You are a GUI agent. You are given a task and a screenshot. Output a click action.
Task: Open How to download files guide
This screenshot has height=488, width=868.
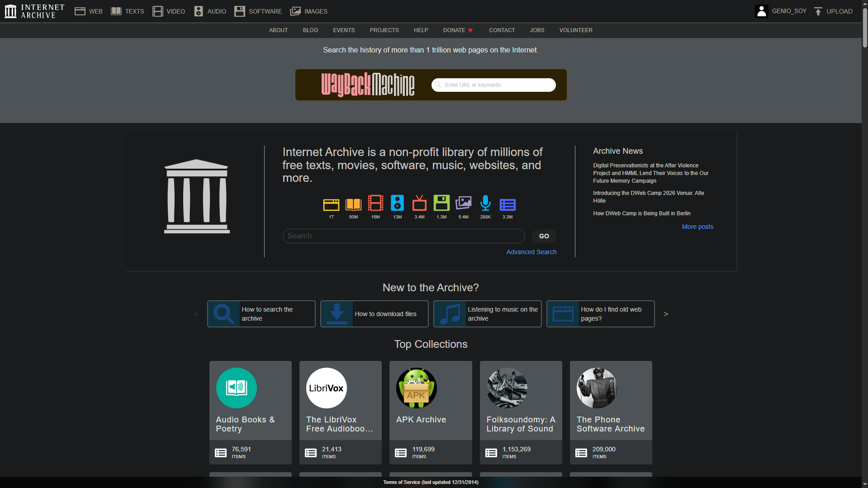click(374, 314)
